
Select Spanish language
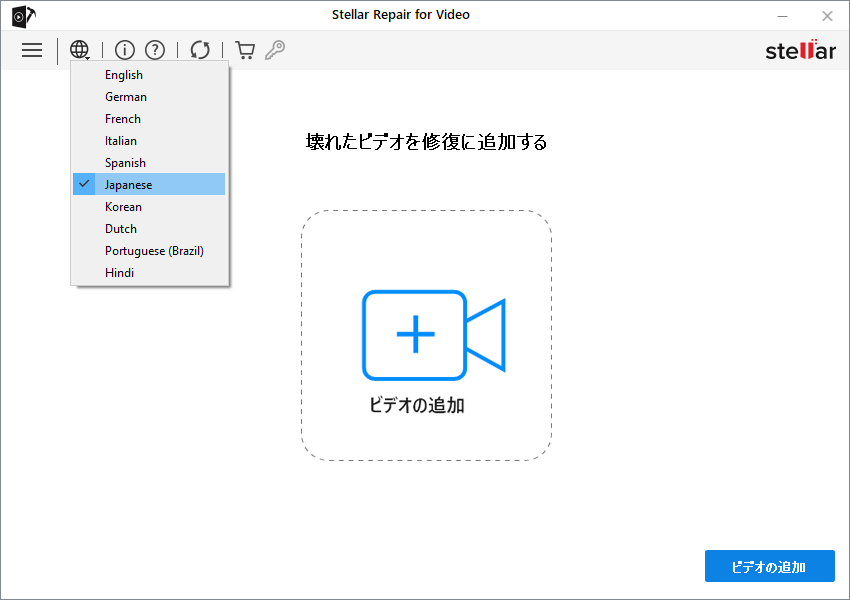(x=149, y=163)
